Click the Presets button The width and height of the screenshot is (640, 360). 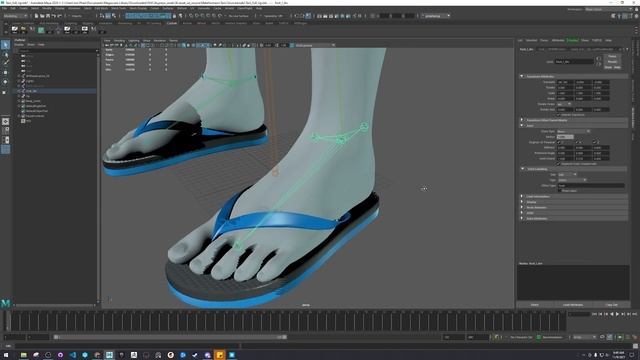pos(612,62)
